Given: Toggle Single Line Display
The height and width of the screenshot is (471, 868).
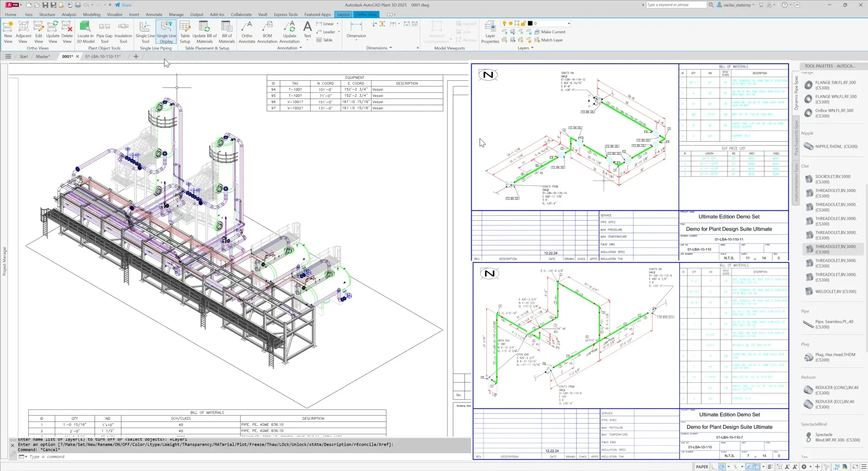Looking at the screenshot, I should pos(166,32).
